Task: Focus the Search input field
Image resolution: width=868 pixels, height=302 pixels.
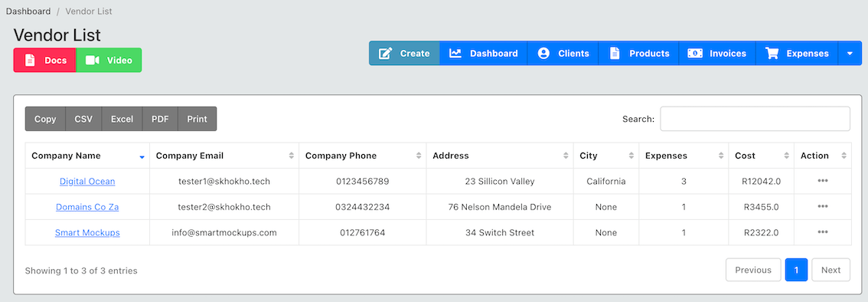Action: 755,119
